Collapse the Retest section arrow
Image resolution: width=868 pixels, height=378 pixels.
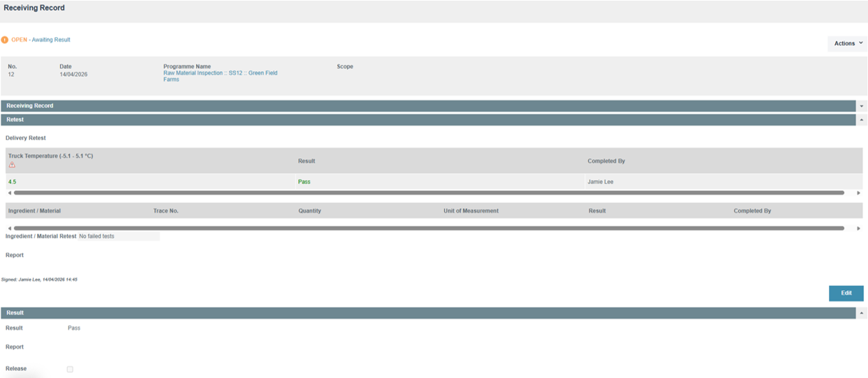862,120
